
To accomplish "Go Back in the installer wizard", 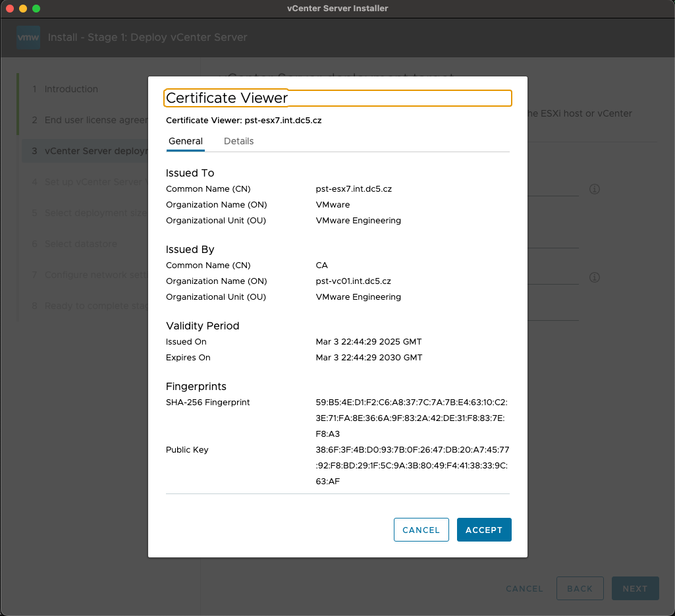I will 580,588.
